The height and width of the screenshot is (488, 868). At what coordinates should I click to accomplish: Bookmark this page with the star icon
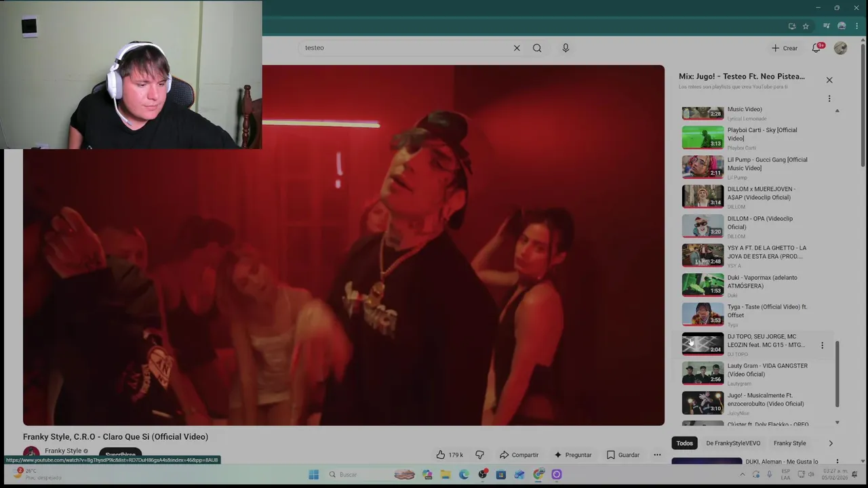tap(806, 26)
